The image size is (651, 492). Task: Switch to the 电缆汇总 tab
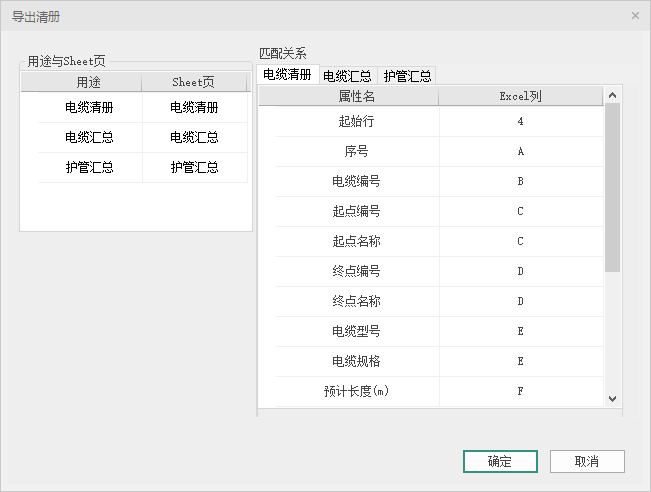347,76
